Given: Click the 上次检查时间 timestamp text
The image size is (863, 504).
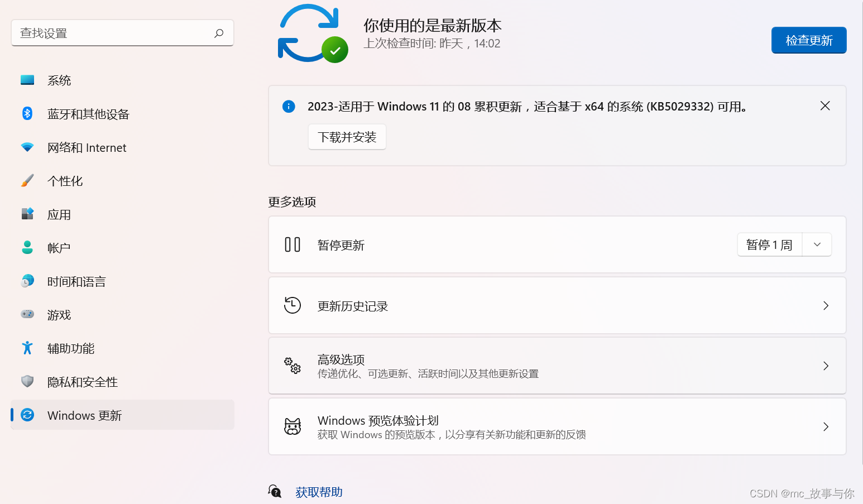Looking at the screenshot, I should (x=432, y=44).
